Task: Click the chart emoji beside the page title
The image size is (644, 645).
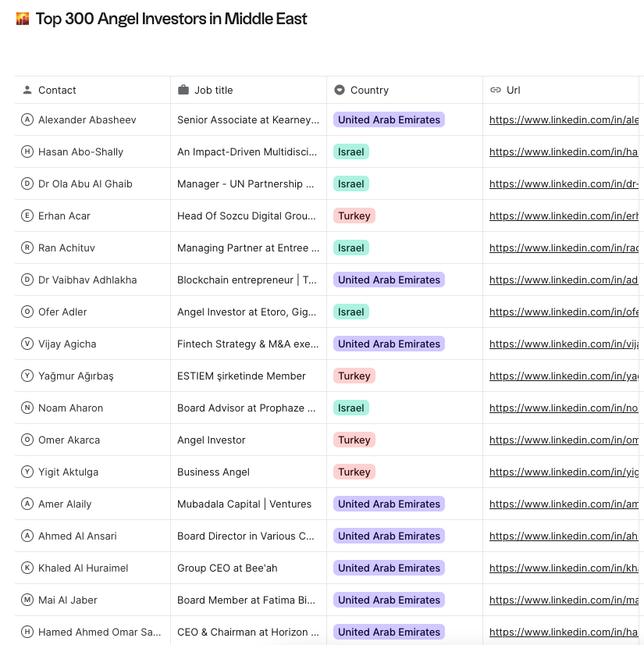Action: coord(22,17)
